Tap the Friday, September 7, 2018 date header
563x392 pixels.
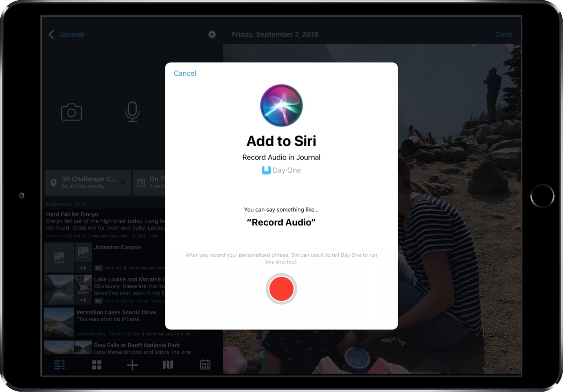275,34
